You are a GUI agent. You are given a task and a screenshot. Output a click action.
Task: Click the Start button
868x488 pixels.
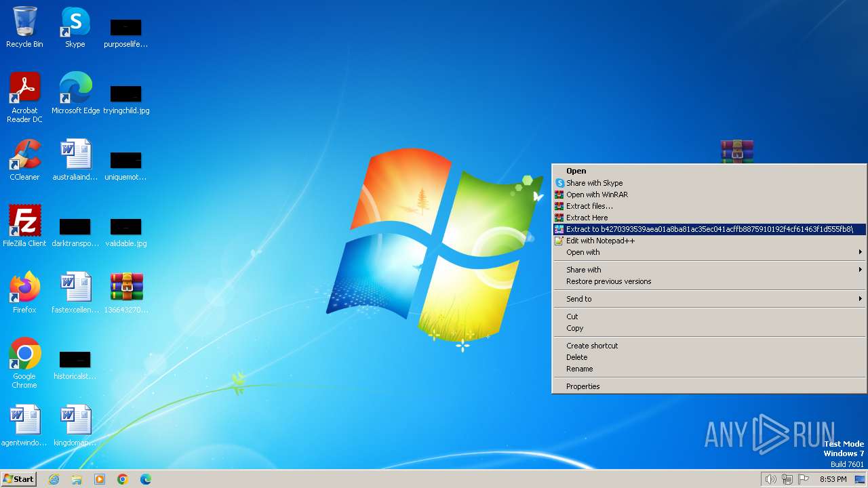click(18, 479)
